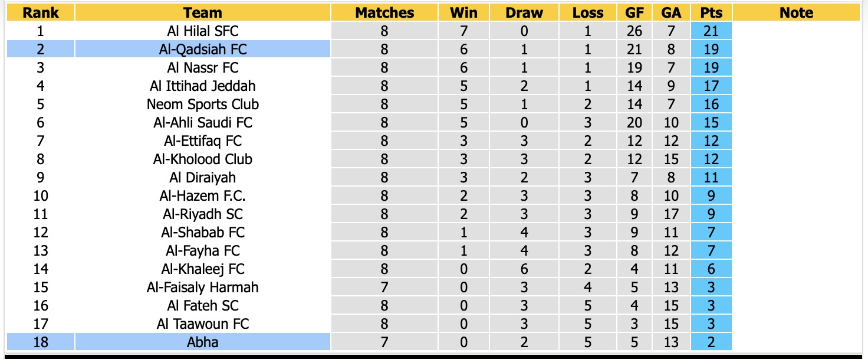This screenshot has width=868, height=359.
Task: Click the Note column header
Action: point(796,12)
